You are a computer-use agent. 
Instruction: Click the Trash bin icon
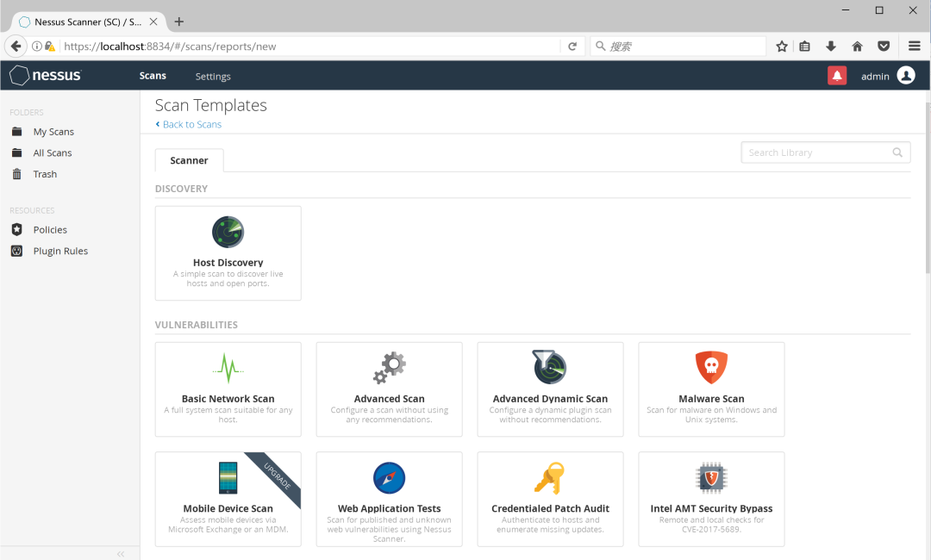[16, 174]
